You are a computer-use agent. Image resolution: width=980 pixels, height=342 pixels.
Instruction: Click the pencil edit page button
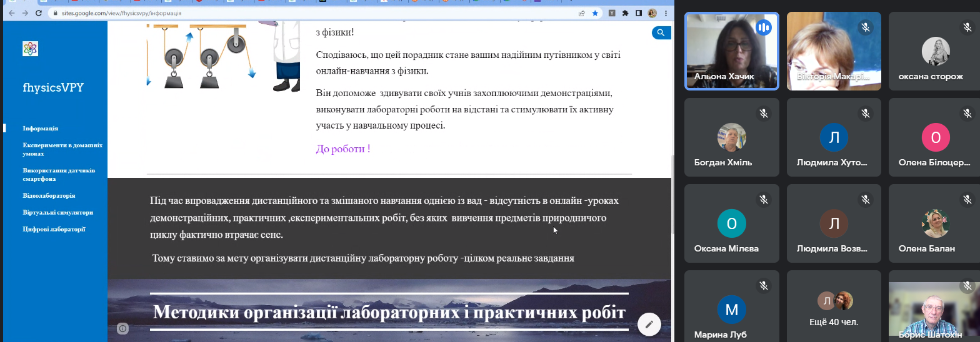(649, 324)
